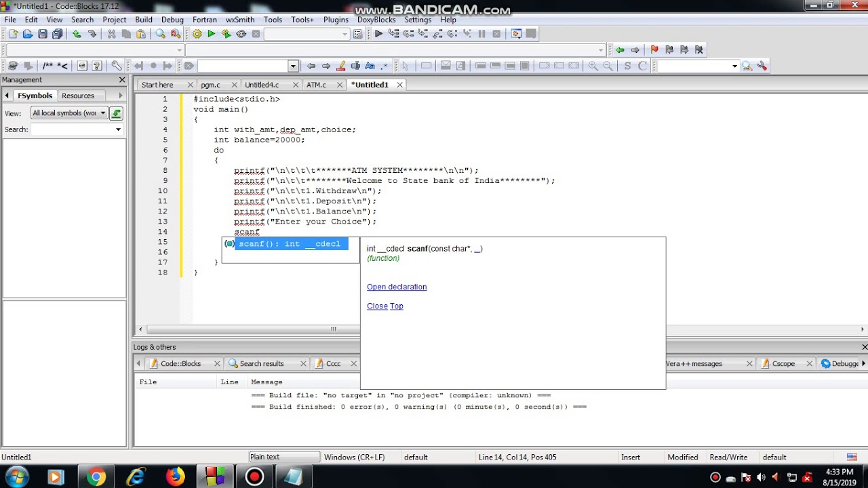
Task: Switch to the pgm.c editor tab
Action: 210,85
